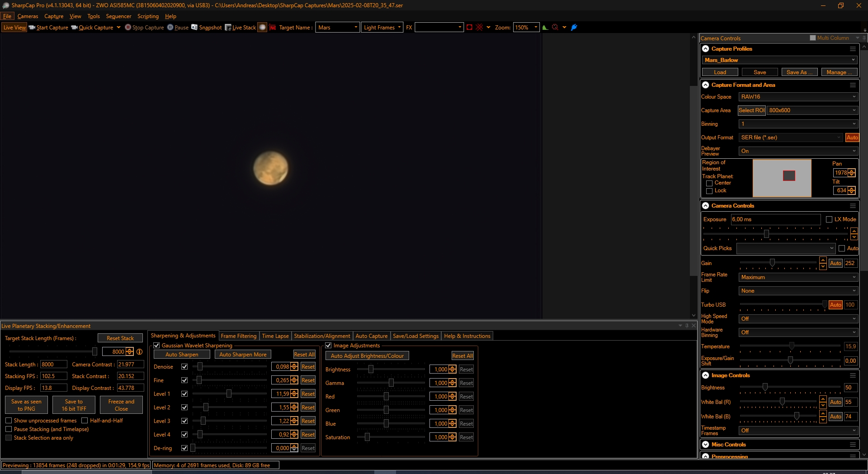The width and height of the screenshot is (868, 474).
Task: Open the Frame Rate Limit dropdown
Action: click(x=798, y=277)
